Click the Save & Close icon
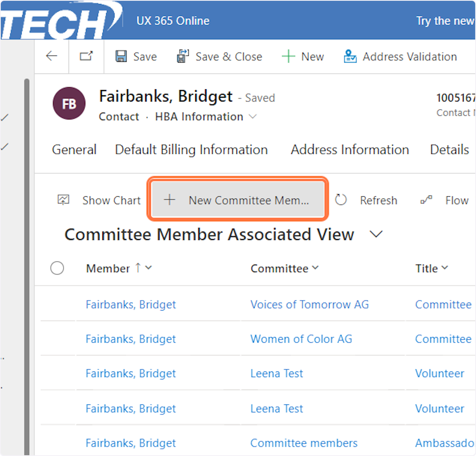This screenshot has width=476, height=456. click(x=183, y=56)
